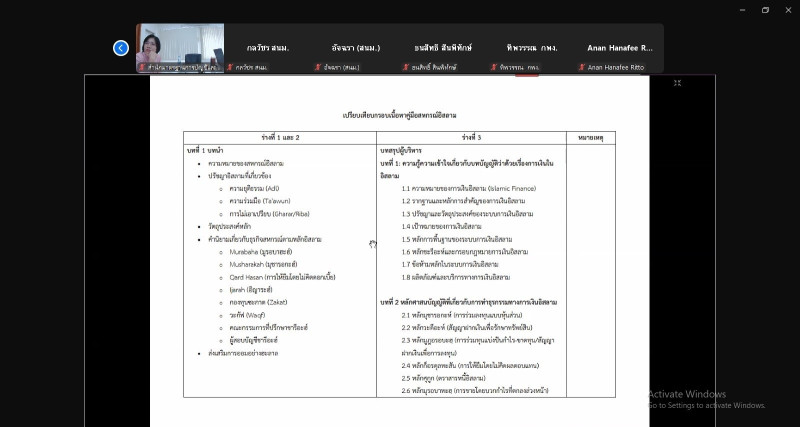This screenshot has width=800, height=427.
Task: Click item 2.5 in the ร่างที่ 3 column
Action: pyautogui.click(x=443, y=378)
